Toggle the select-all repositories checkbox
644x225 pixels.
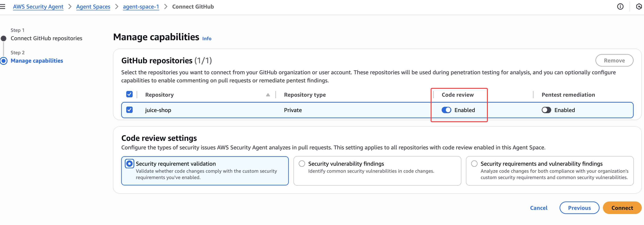129,94
